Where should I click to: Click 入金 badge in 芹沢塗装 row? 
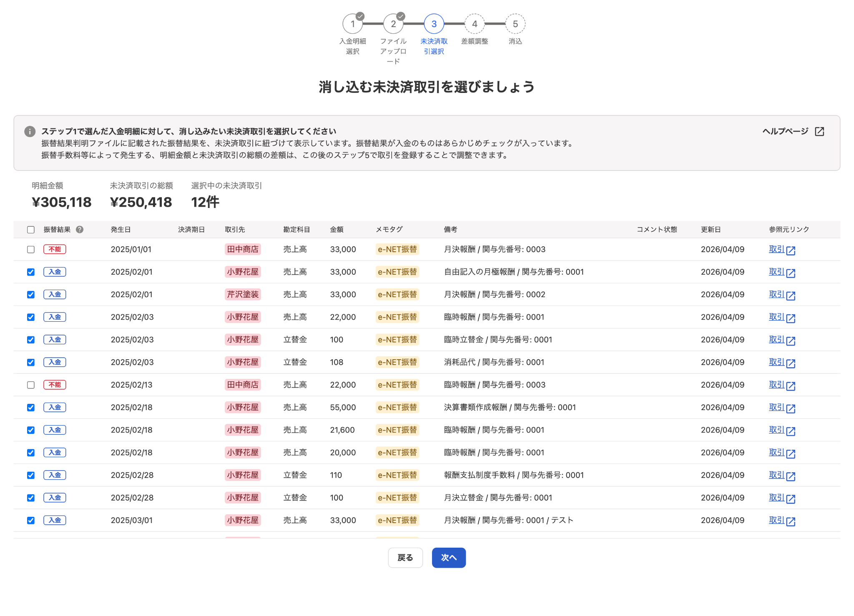coord(55,294)
